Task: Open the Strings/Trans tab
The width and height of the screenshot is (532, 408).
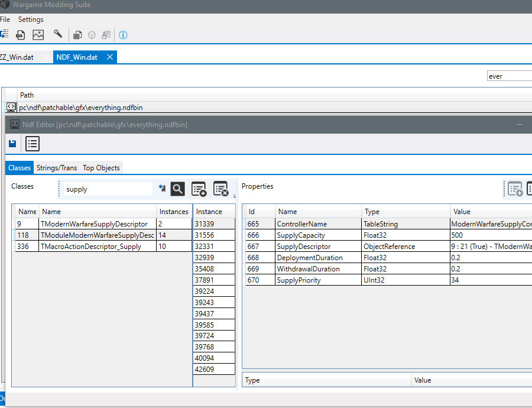Action: click(57, 168)
